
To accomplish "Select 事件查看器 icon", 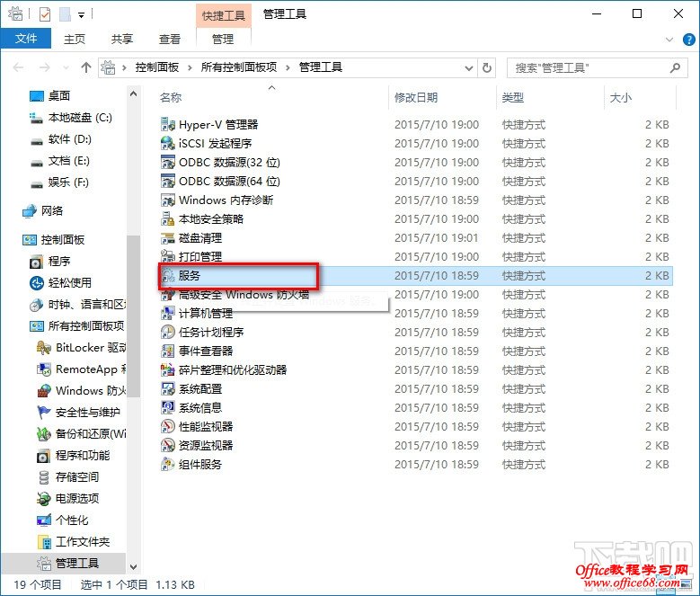I will 167,351.
